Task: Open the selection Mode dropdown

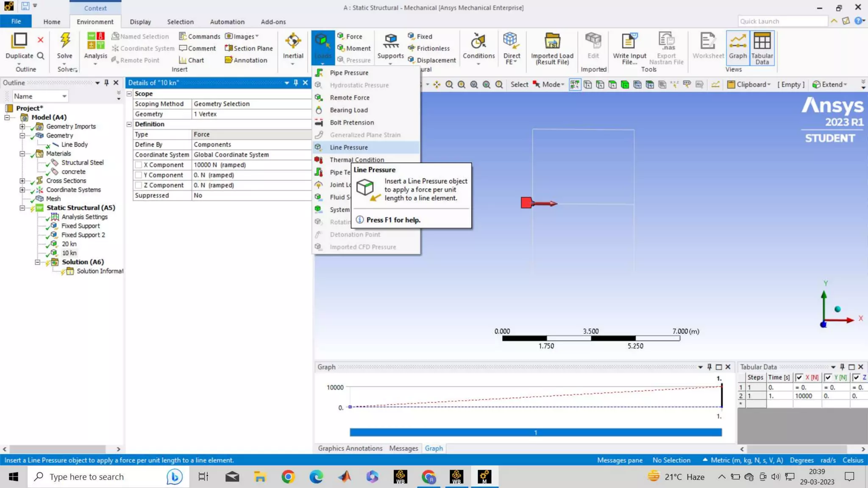Action: tap(548, 85)
